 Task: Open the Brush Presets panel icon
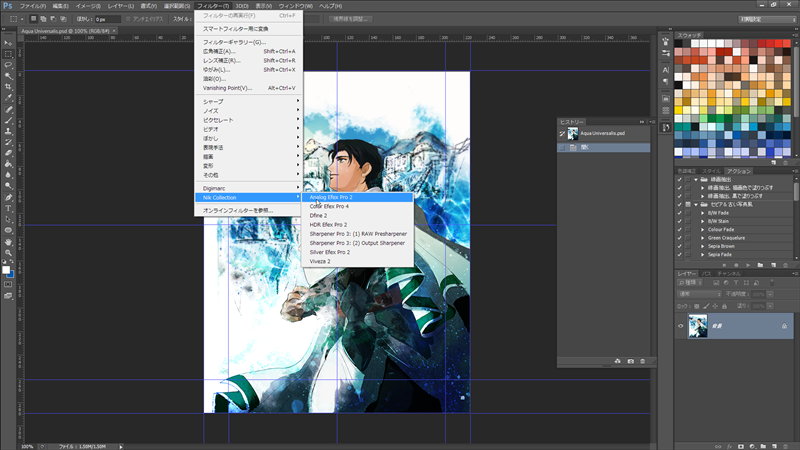[665, 53]
